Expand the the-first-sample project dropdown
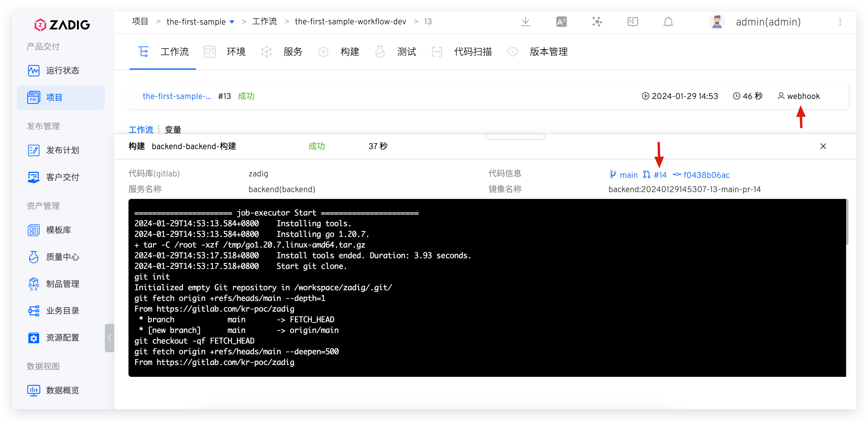This screenshot has height=421, width=868. [x=232, y=22]
